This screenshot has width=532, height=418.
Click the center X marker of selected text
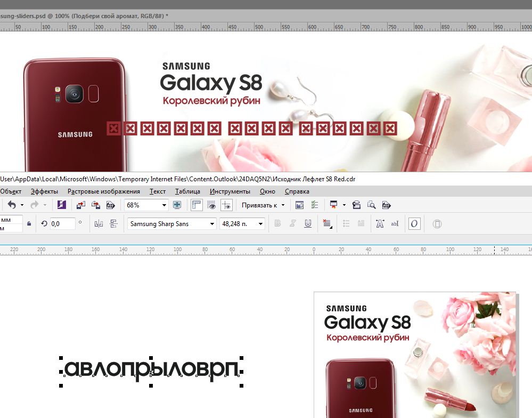coord(151,372)
